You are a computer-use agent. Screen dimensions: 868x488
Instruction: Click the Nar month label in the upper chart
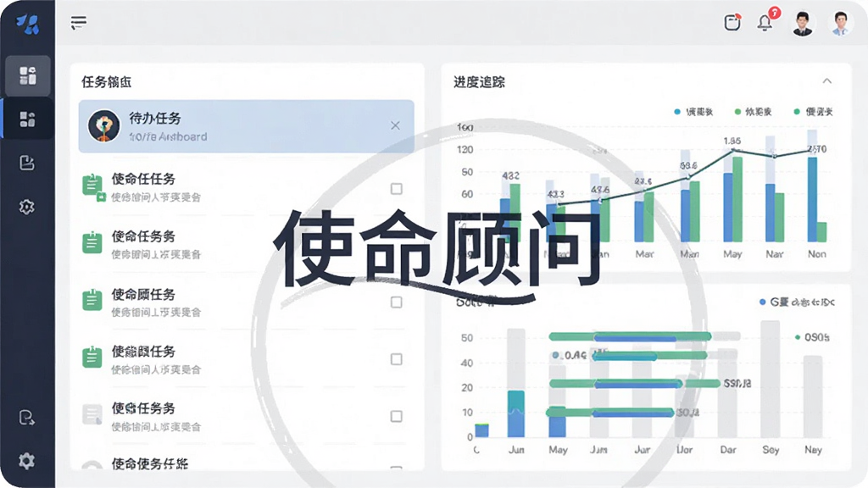[775, 254]
